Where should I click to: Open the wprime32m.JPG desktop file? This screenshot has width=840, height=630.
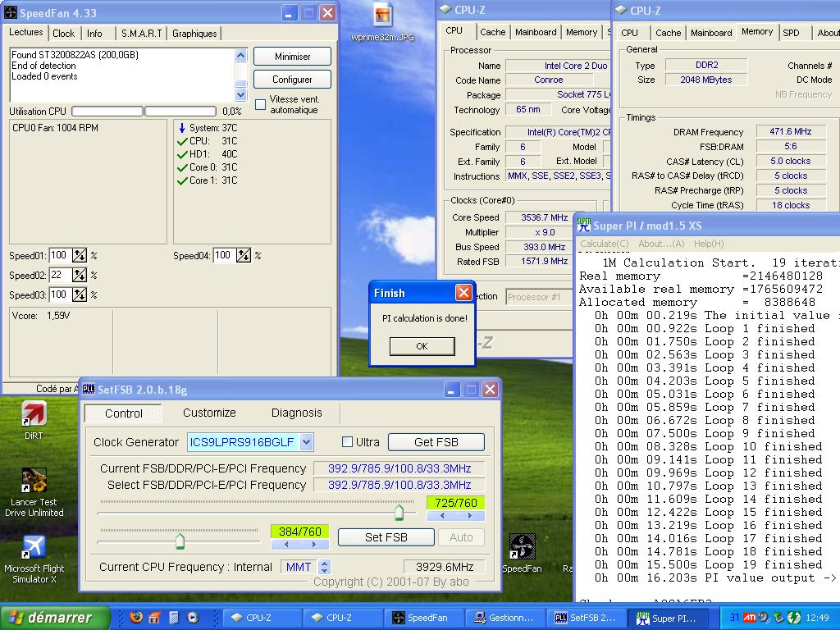(x=382, y=21)
